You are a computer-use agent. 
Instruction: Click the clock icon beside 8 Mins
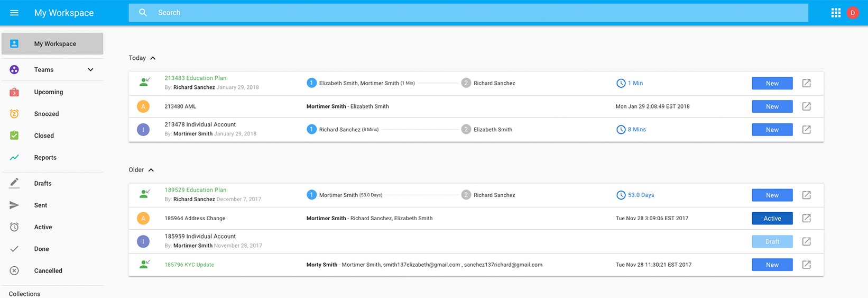point(621,130)
